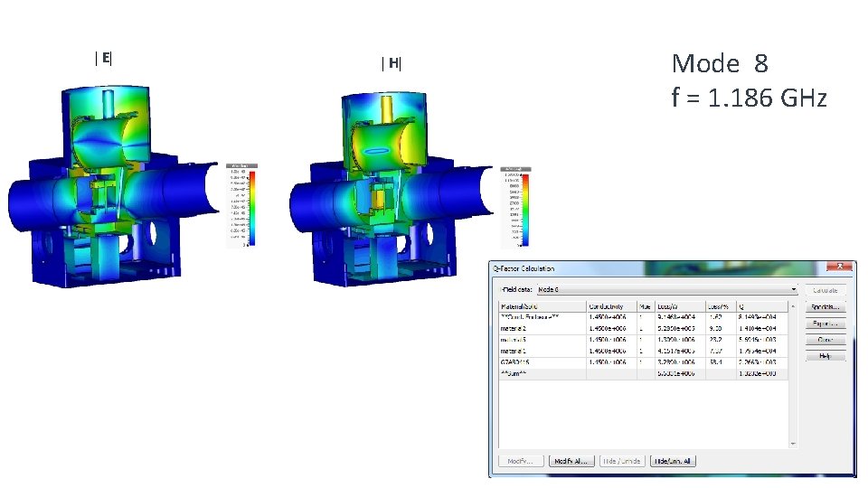
Task: Click the Loss/W column header
Action: (x=680, y=306)
